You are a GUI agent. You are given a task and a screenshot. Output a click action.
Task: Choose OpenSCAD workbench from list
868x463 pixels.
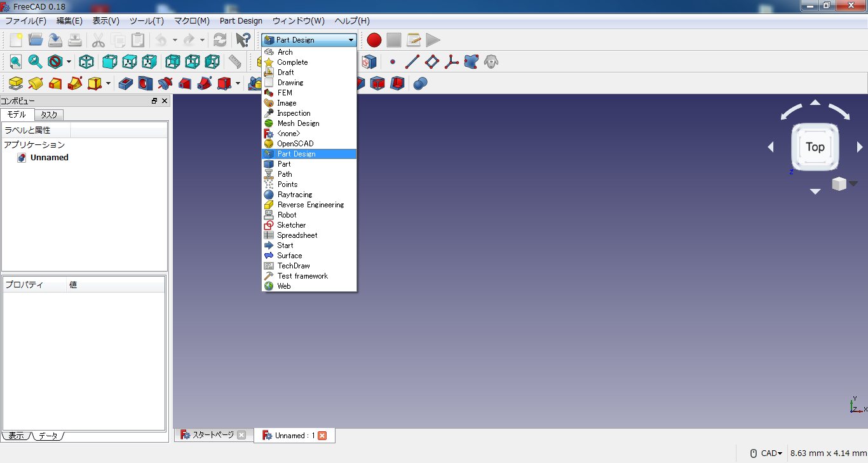[x=309, y=144]
